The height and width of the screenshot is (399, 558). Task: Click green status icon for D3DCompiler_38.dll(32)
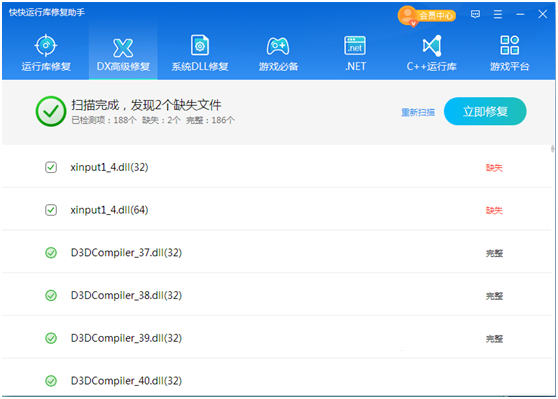pyautogui.click(x=51, y=295)
